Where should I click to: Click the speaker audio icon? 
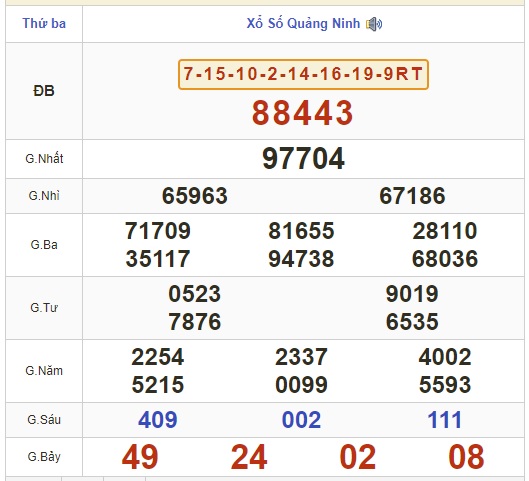[374, 24]
